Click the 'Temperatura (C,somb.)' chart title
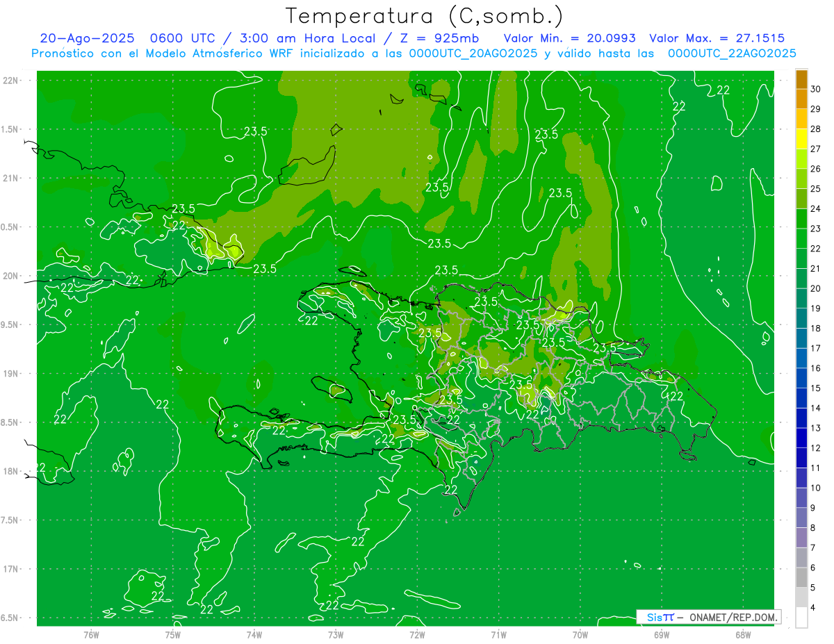 point(425,16)
